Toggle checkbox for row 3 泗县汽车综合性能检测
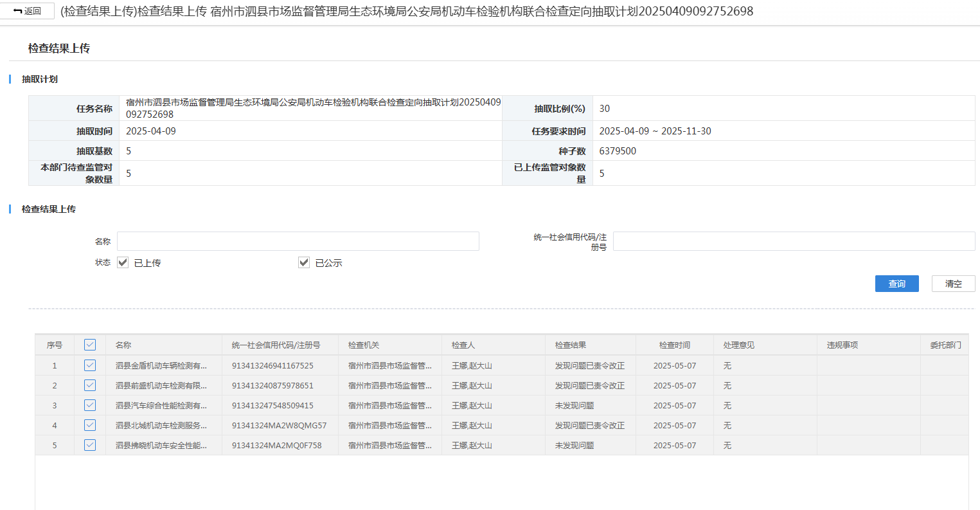The height and width of the screenshot is (510, 980). tap(90, 405)
